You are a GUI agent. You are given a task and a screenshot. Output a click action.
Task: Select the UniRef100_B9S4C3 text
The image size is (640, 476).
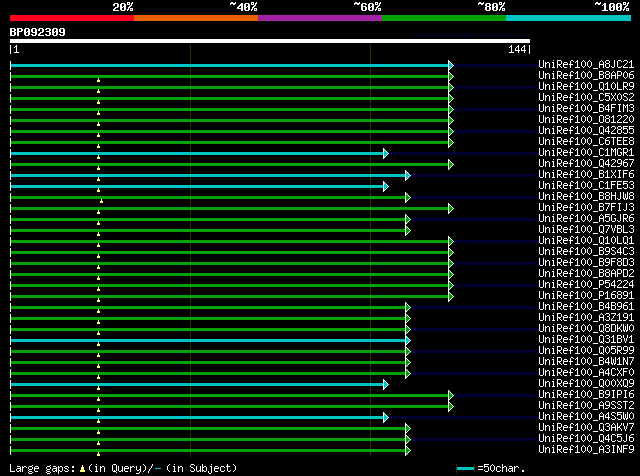[x=586, y=251]
